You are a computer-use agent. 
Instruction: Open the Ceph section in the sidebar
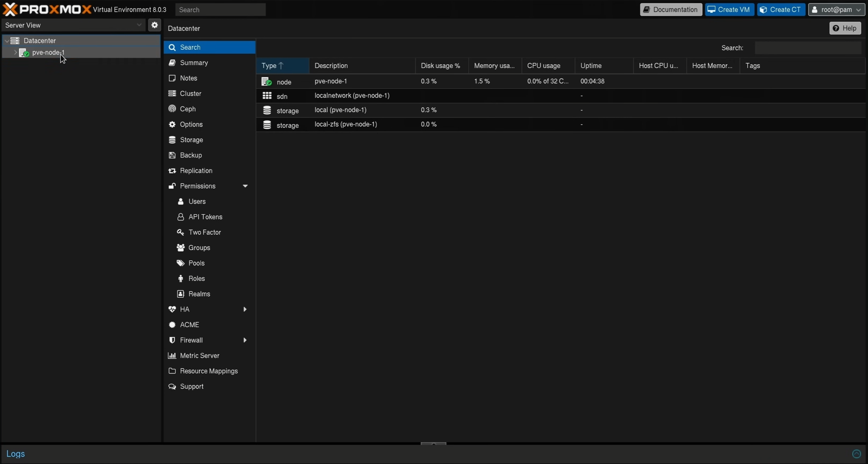(187, 109)
